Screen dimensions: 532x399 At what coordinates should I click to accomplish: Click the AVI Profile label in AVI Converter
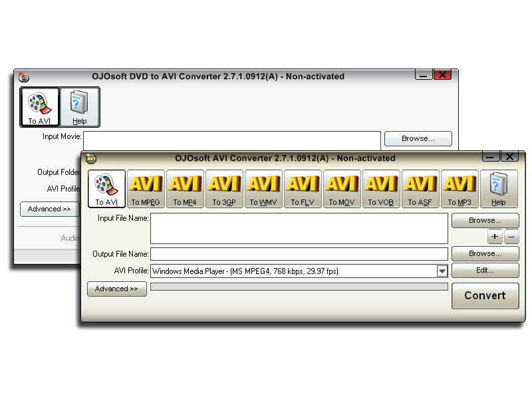131,271
